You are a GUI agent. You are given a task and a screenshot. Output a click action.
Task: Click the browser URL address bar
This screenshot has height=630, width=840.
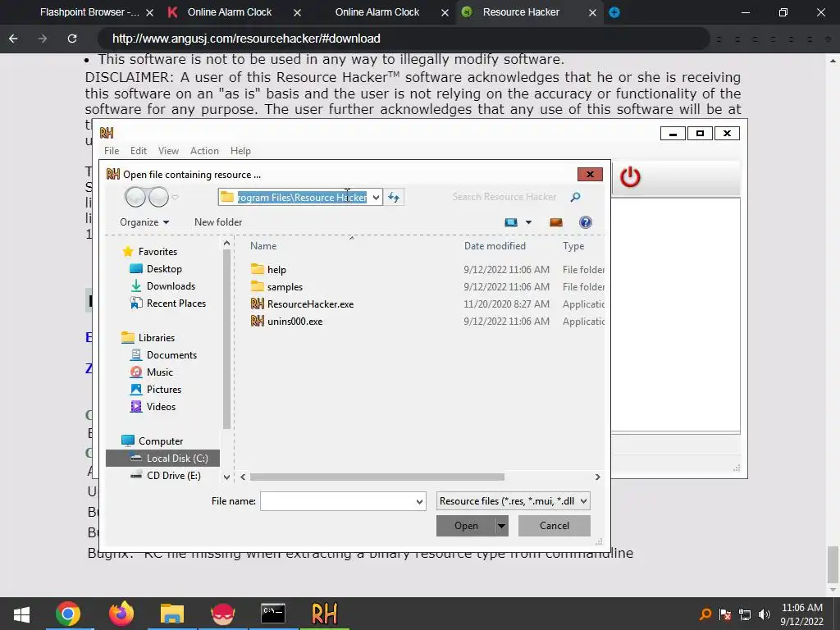point(403,39)
